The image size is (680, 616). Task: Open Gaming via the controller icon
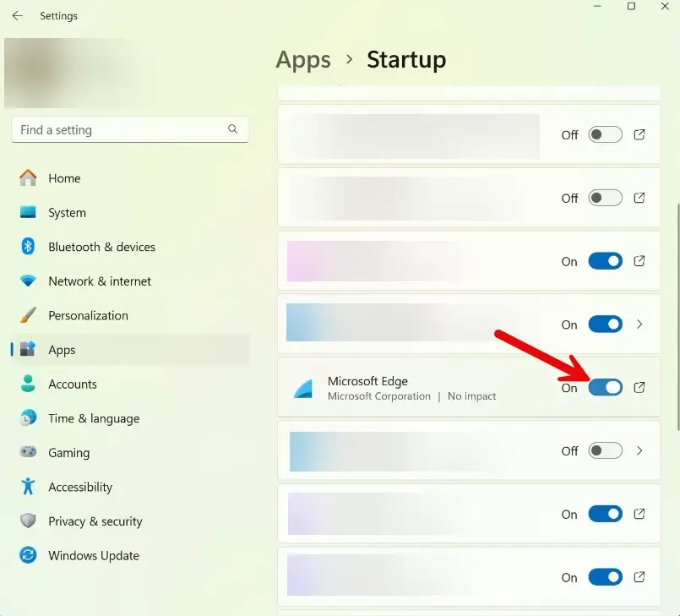tap(28, 452)
